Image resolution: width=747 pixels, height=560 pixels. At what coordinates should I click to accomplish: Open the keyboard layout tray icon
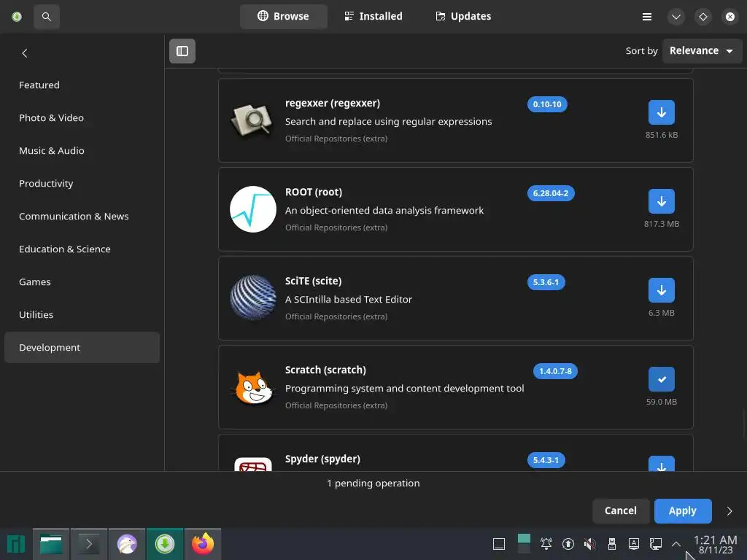coord(634,544)
